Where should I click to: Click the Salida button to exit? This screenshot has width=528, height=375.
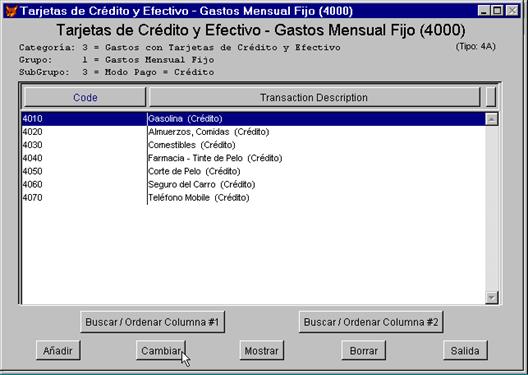coord(465,350)
